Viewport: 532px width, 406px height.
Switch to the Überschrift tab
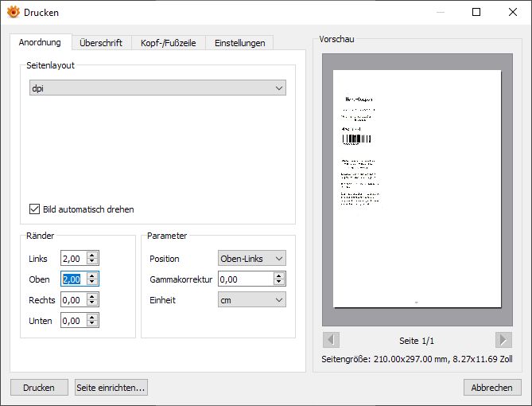pos(101,43)
